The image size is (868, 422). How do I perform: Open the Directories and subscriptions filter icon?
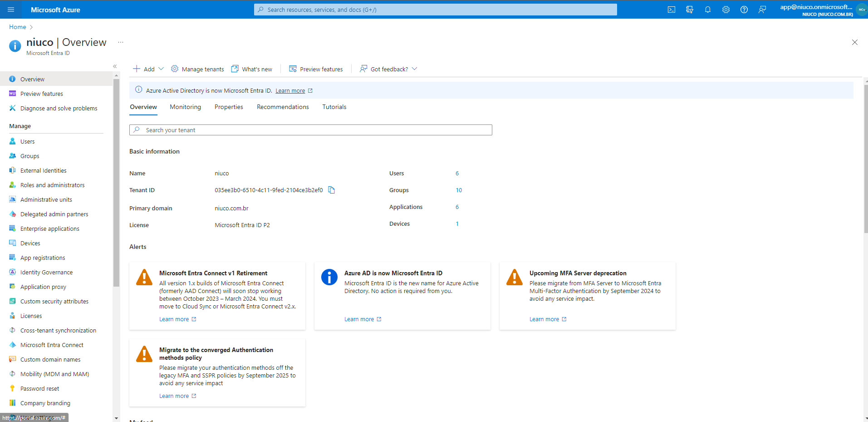pyautogui.click(x=690, y=10)
